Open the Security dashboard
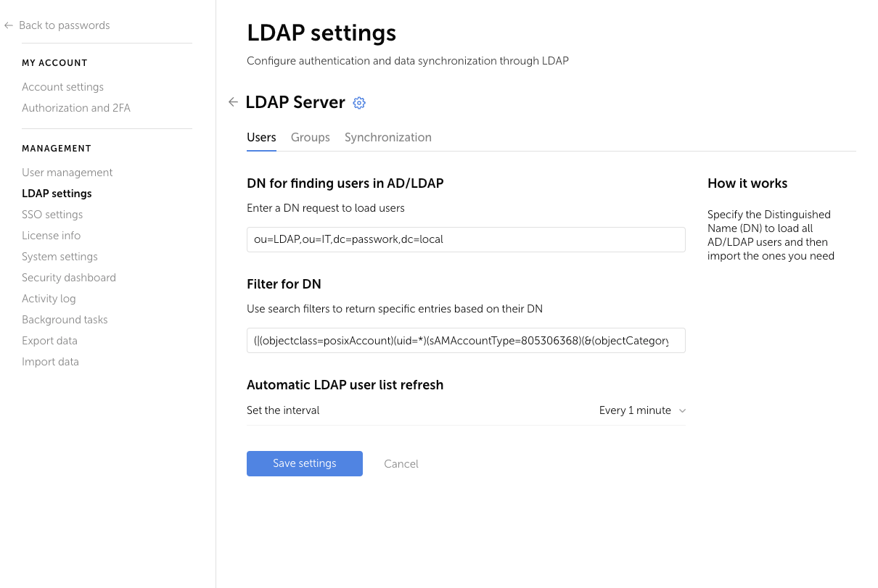Screen dimensions: 878x588 point(69,277)
